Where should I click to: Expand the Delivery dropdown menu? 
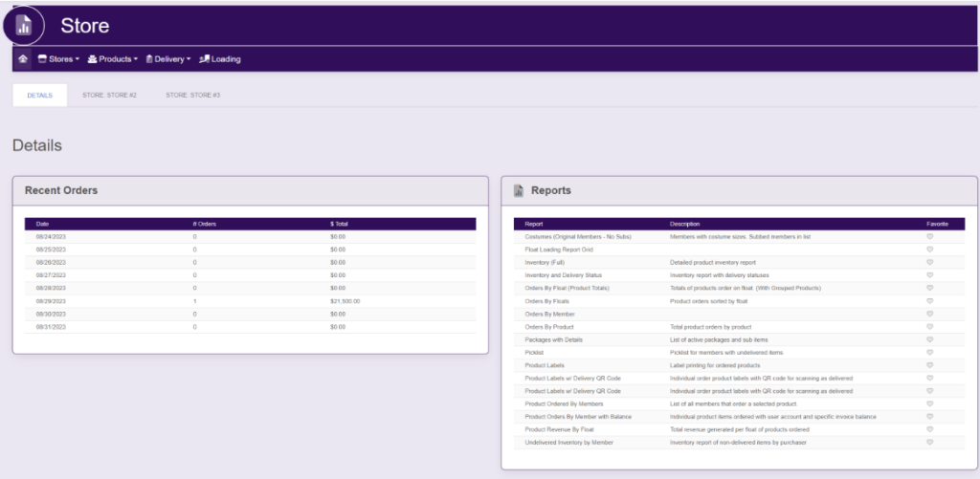click(168, 59)
